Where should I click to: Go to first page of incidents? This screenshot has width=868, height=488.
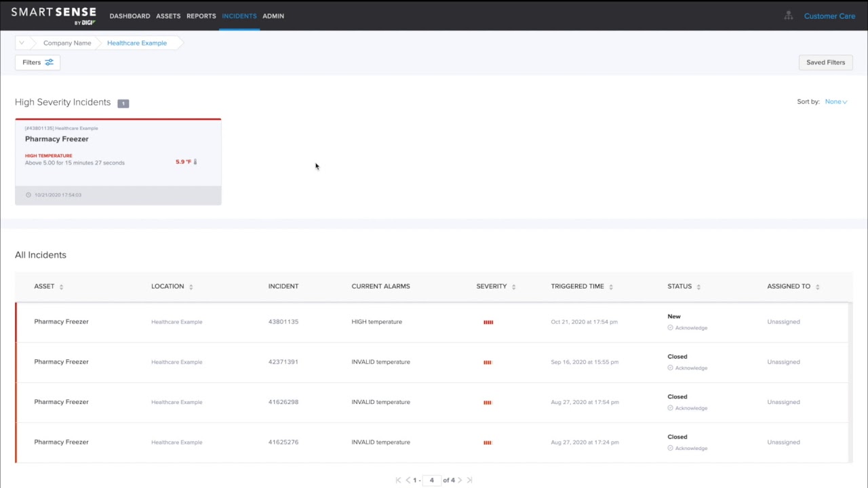tap(398, 480)
